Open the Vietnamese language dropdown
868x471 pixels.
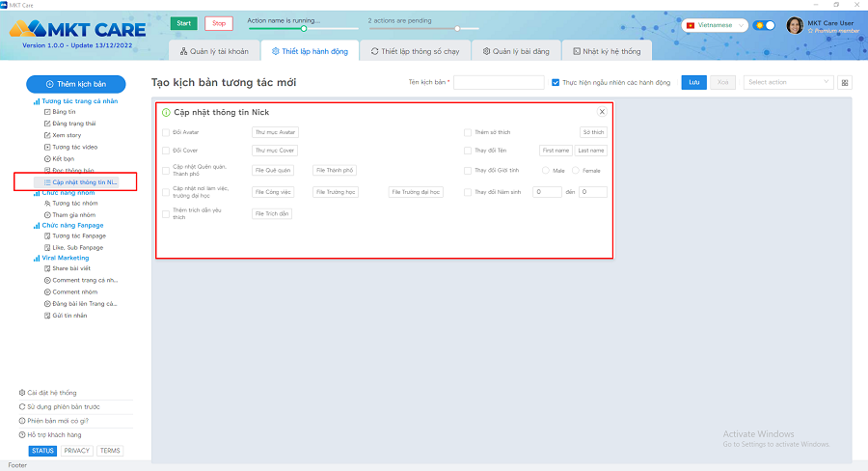(716, 25)
